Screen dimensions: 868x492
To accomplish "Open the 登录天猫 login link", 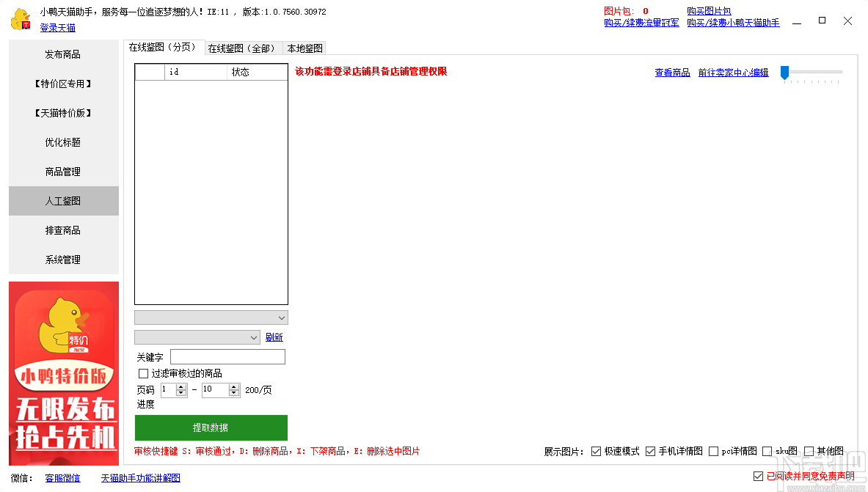I will point(57,28).
